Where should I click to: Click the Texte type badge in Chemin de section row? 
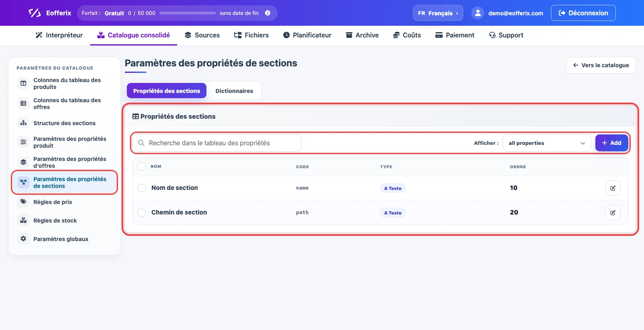tap(392, 213)
